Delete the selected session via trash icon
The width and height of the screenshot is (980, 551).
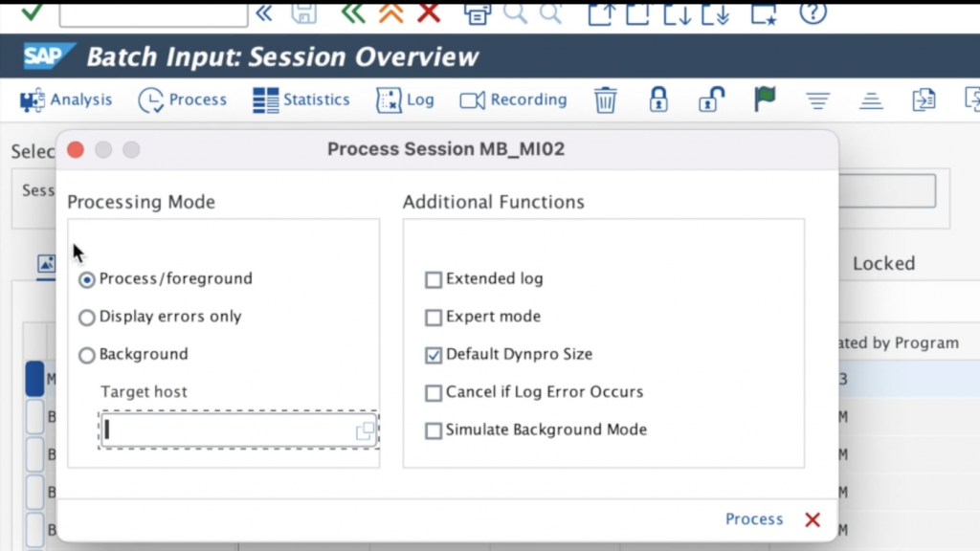click(605, 99)
